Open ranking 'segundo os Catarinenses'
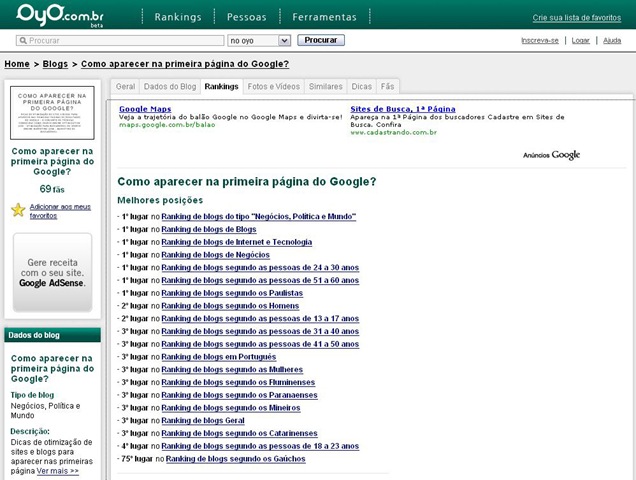 239,433
